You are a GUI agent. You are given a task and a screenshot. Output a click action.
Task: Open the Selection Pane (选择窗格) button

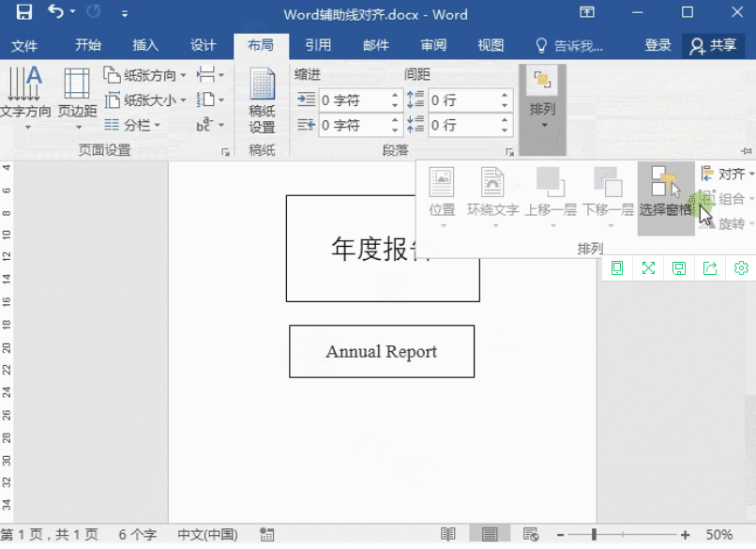[x=665, y=192]
